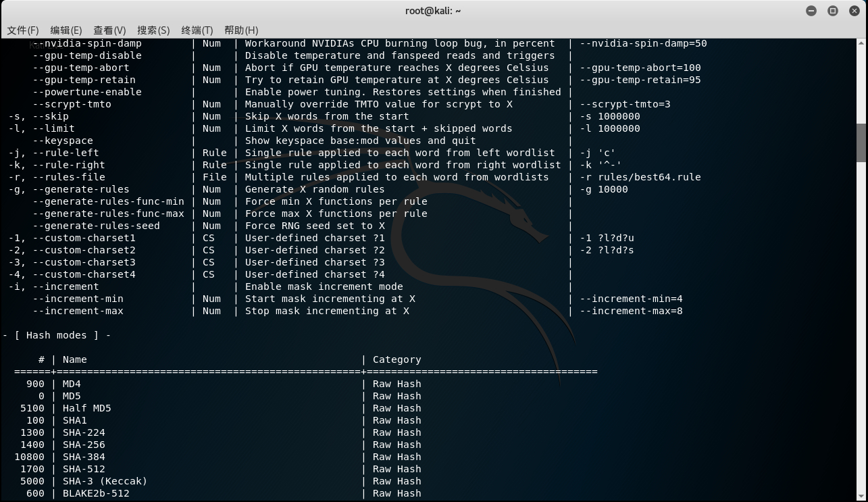Click the SHA-256 hash name

point(84,445)
